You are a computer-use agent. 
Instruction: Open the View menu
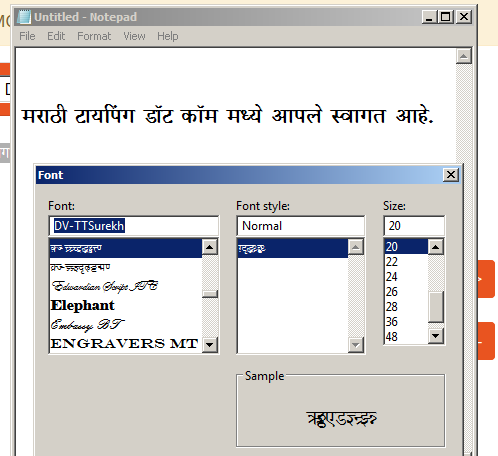(134, 36)
